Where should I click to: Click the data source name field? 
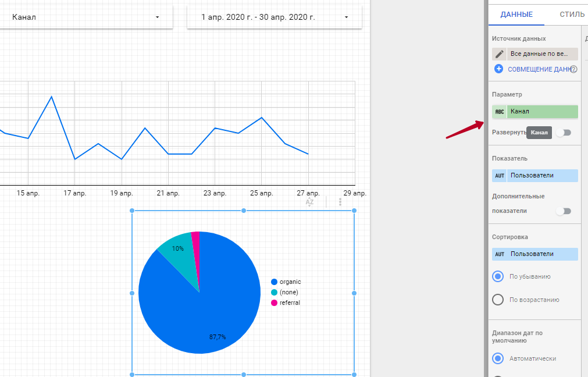pyautogui.click(x=542, y=54)
